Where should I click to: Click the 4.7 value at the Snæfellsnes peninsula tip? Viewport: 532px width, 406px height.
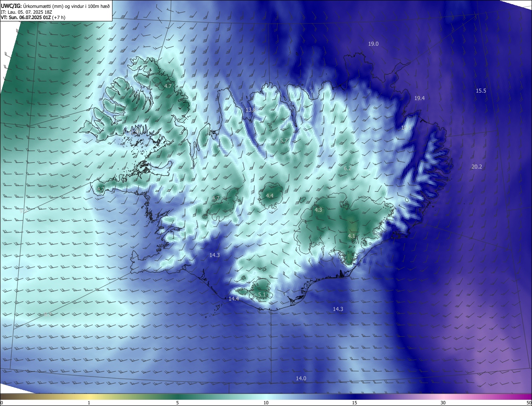point(100,189)
